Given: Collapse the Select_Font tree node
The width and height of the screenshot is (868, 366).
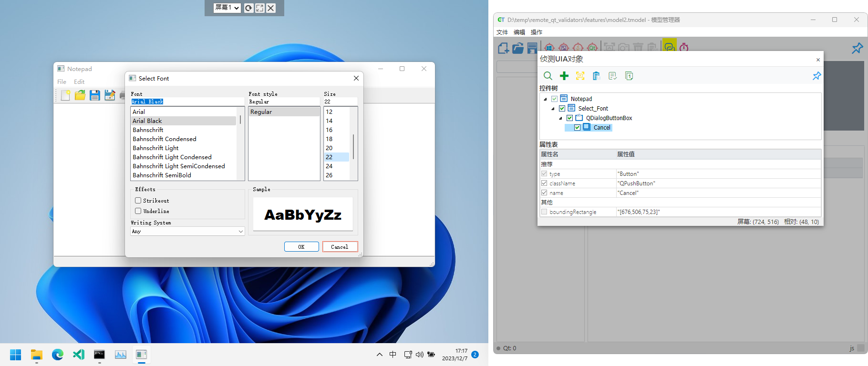Looking at the screenshot, I should [x=553, y=109].
